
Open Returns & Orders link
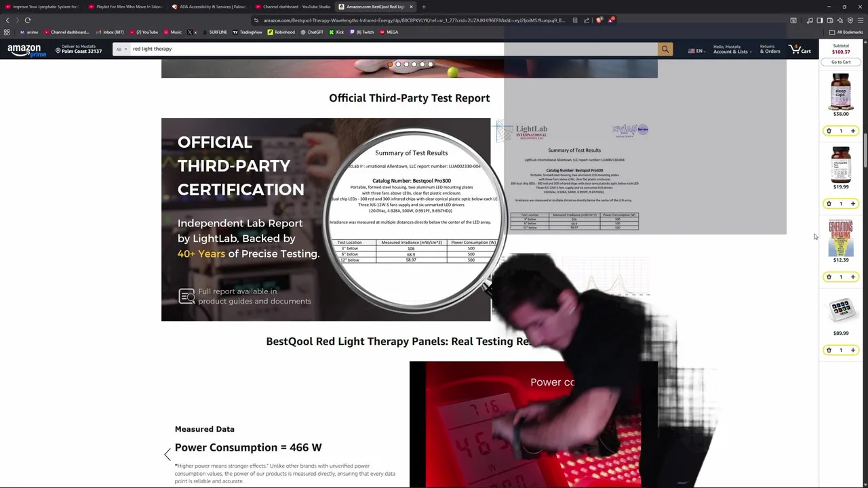pos(770,49)
